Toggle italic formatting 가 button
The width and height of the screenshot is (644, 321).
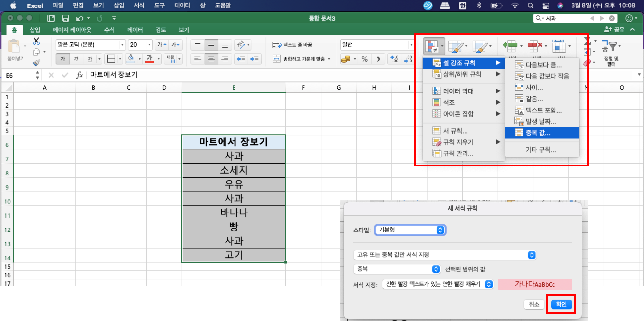tap(76, 59)
